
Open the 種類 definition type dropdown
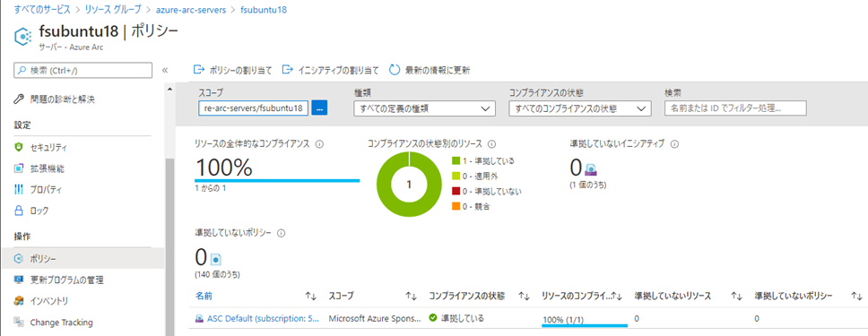424,108
